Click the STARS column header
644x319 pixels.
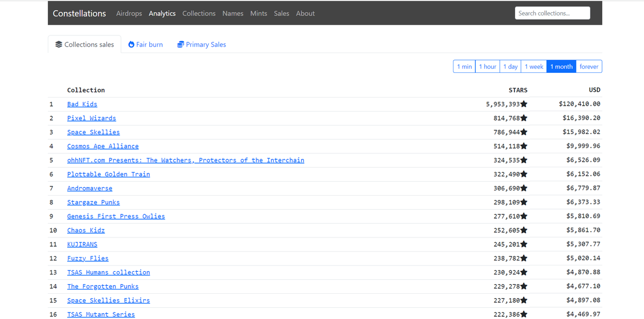point(518,90)
